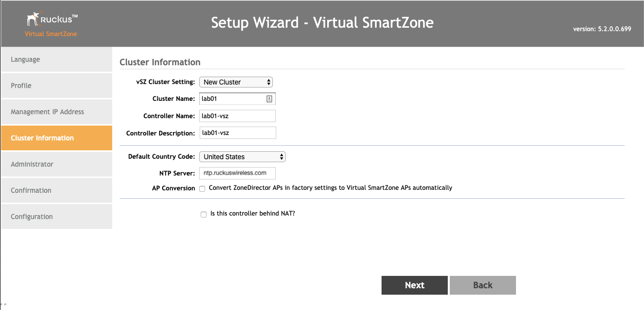This screenshot has width=644, height=310.
Task: Click the NTP Server input field
Action: tap(237, 173)
